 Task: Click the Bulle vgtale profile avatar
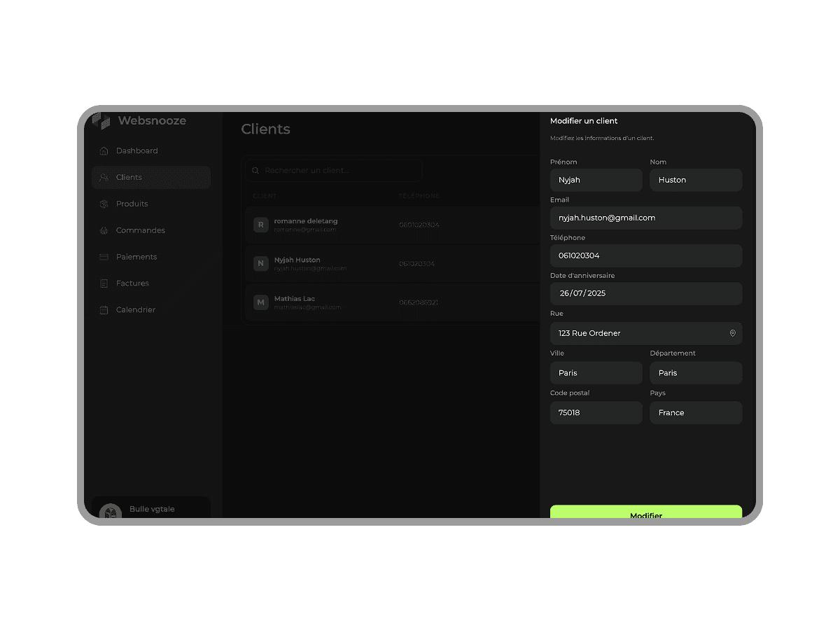point(110,512)
